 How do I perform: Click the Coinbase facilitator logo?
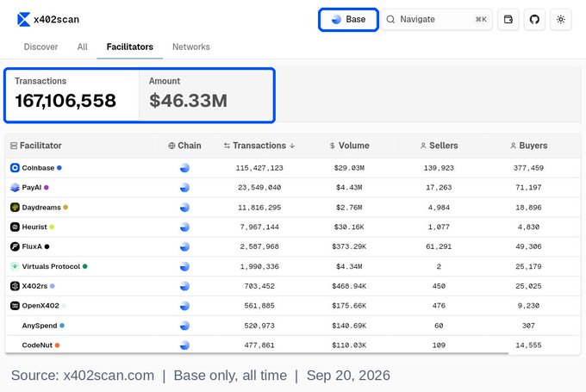[15, 168]
